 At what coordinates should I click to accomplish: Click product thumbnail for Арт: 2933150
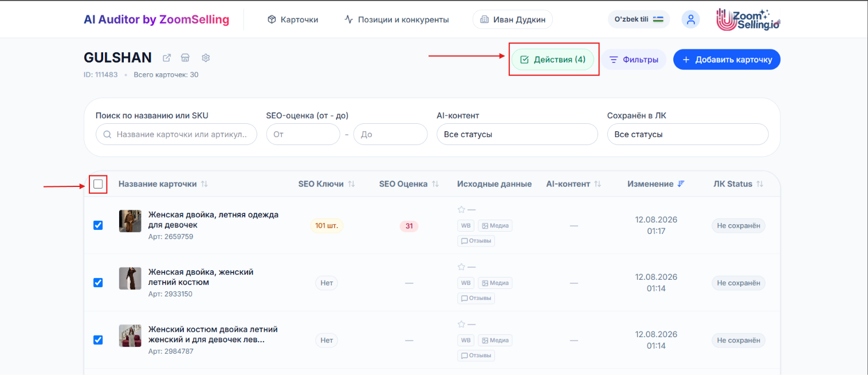[130, 278]
